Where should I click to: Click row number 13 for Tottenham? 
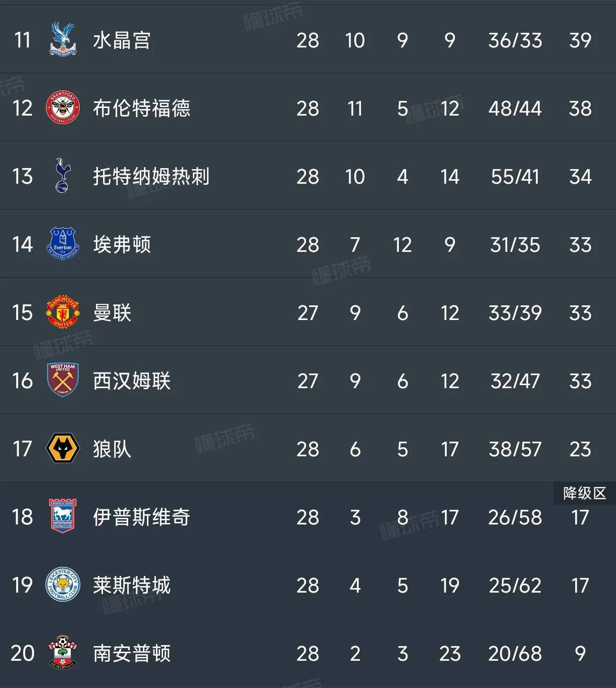(22, 177)
